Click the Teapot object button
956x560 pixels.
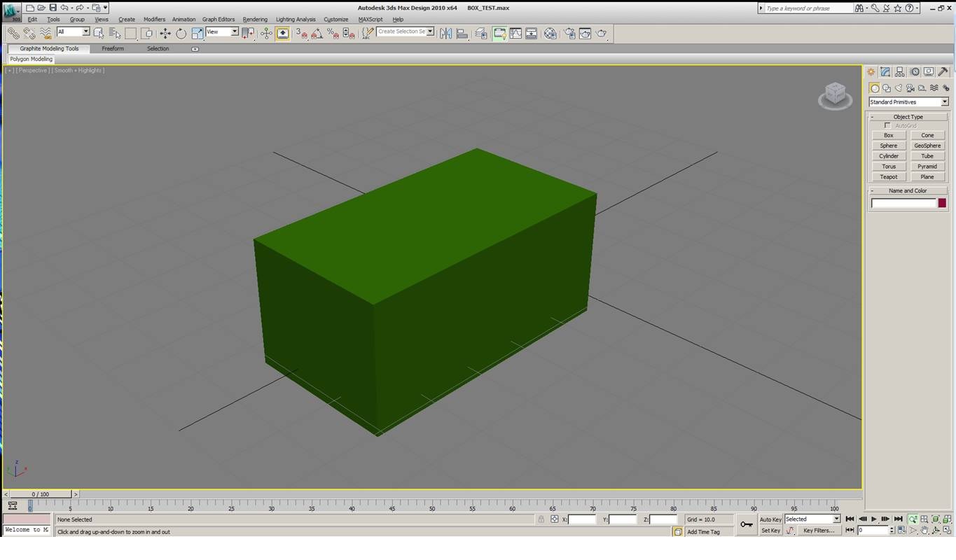tap(889, 177)
